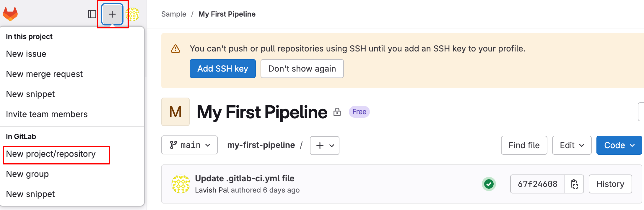Image resolution: width=644 pixels, height=210 pixels.
Task: Click the lock icon beside the project name
Action: (x=337, y=112)
